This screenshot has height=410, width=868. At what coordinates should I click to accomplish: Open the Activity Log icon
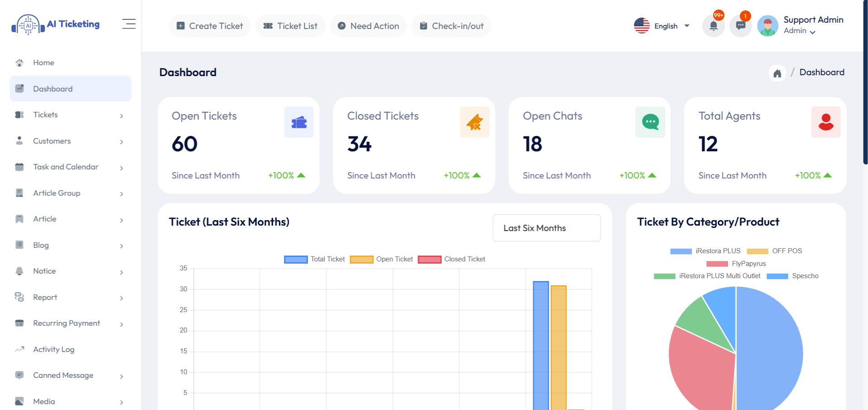(19, 349)
